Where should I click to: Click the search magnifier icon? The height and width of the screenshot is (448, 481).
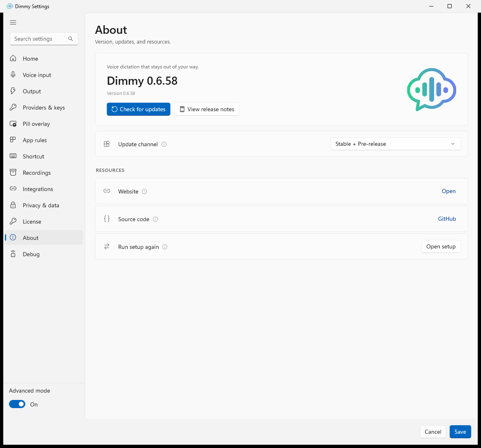[x=71, y=39]
